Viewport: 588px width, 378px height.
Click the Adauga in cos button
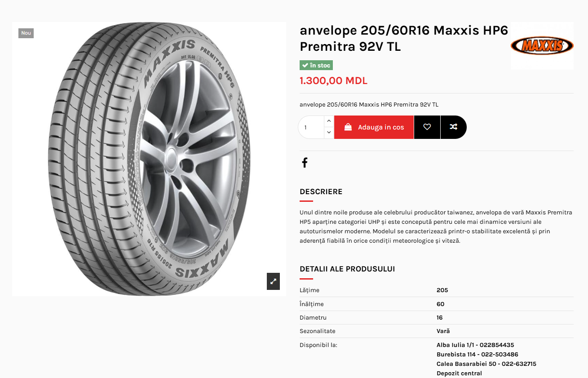coord(374,127)
